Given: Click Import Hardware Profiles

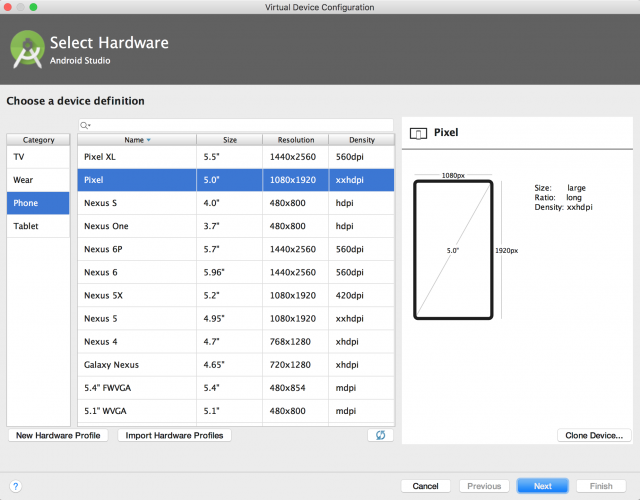Looking at the screenshot, I should click(175, 435).
